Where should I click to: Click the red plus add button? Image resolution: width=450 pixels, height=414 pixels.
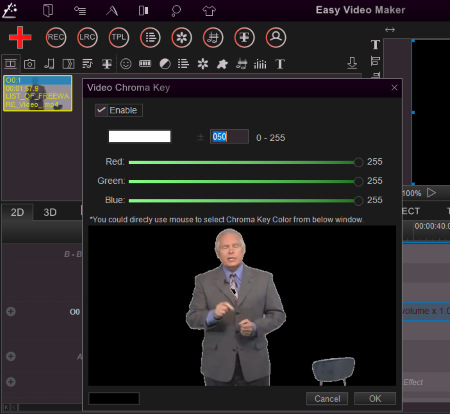20,37
